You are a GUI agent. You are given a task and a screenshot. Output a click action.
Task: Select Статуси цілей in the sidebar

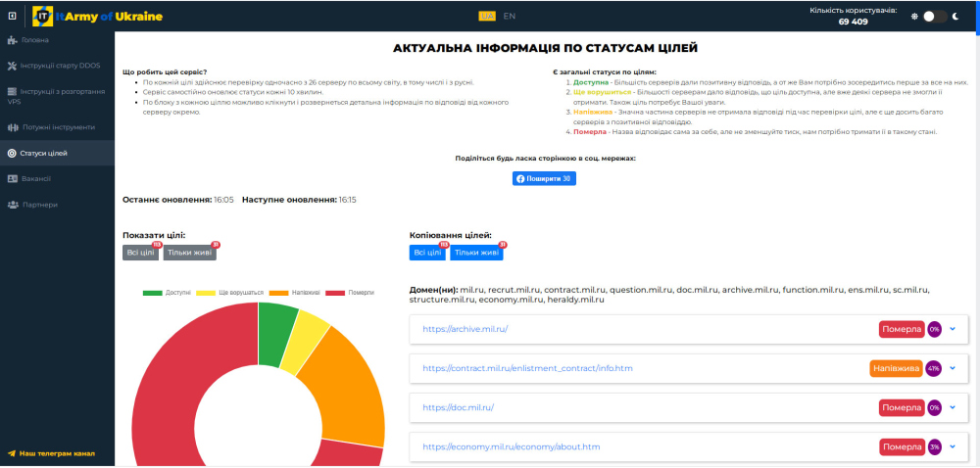pyautogui.click(x=44, y=154)
